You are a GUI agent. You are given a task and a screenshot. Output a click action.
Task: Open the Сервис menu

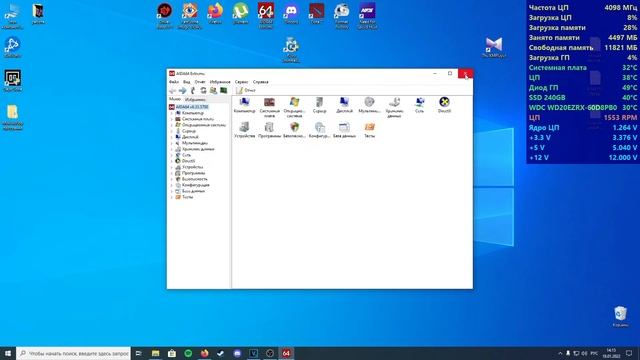(x=242, y=82)
